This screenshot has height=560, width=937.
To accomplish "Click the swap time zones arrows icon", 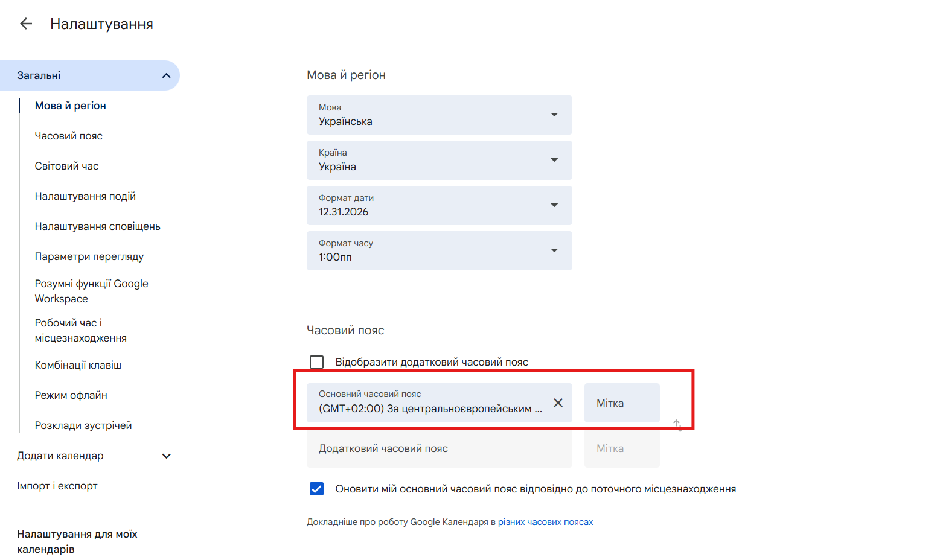I will (x=677, y=425).
